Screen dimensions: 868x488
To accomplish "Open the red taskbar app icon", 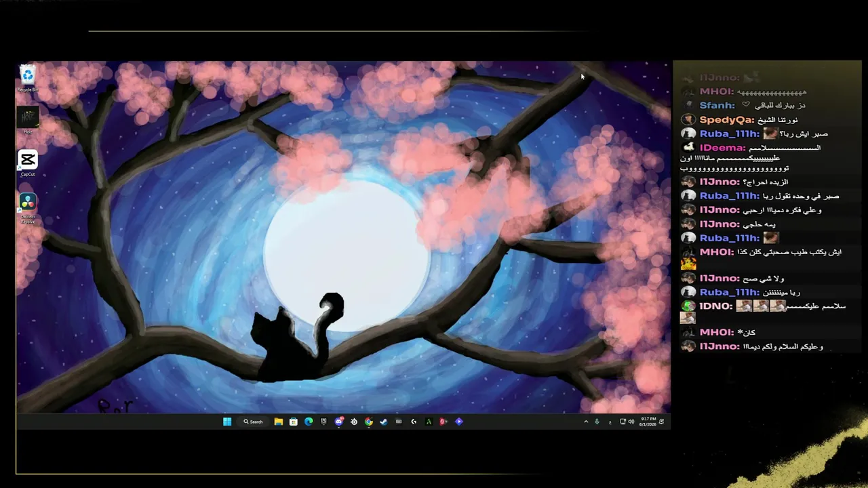I will pos(443,422).
